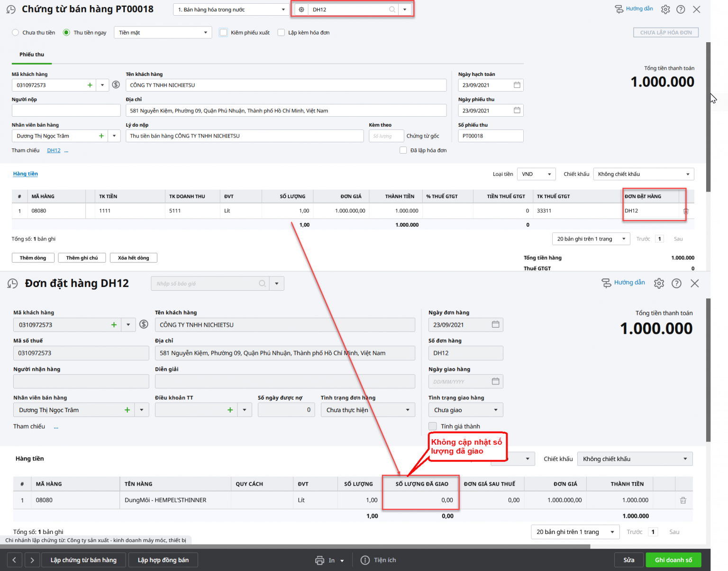728x571 pixels.
Task: Open calendar for Ngày hạch toán
Action: (x=517, y=85)
